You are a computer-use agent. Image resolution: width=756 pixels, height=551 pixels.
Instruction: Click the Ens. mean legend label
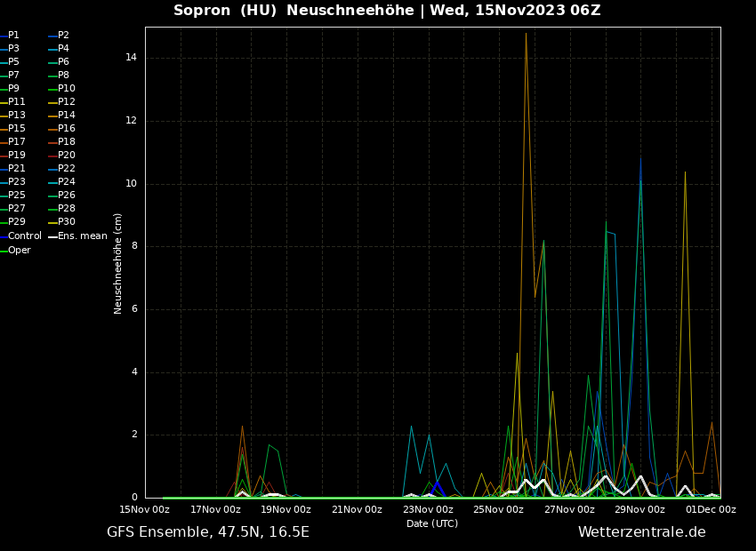pos(82,236)
